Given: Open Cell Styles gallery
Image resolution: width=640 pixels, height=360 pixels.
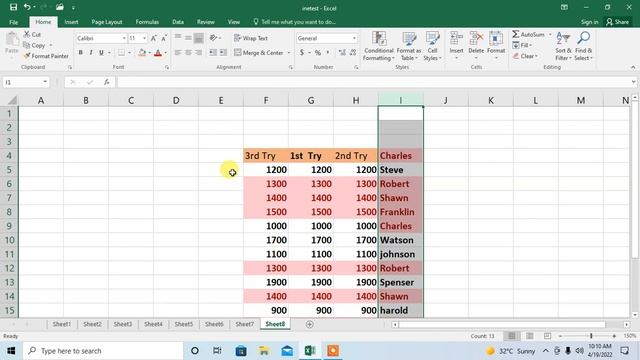Looking at the screenshot, I should (432, 46).
